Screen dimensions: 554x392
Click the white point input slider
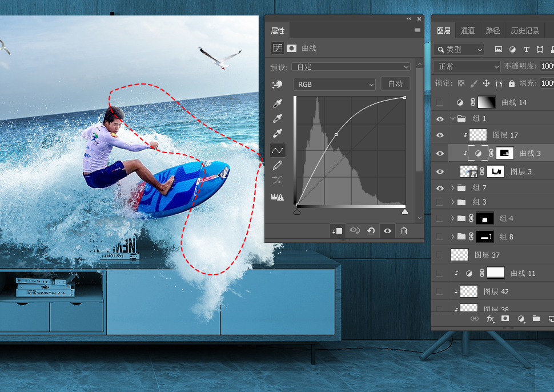(405, 211)
